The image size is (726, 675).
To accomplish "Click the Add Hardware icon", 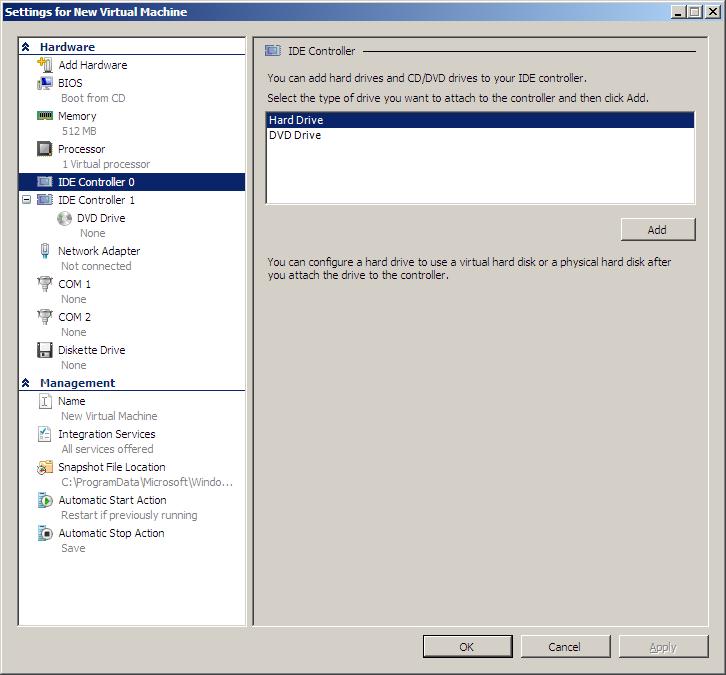I will click(x=44, y=65).
